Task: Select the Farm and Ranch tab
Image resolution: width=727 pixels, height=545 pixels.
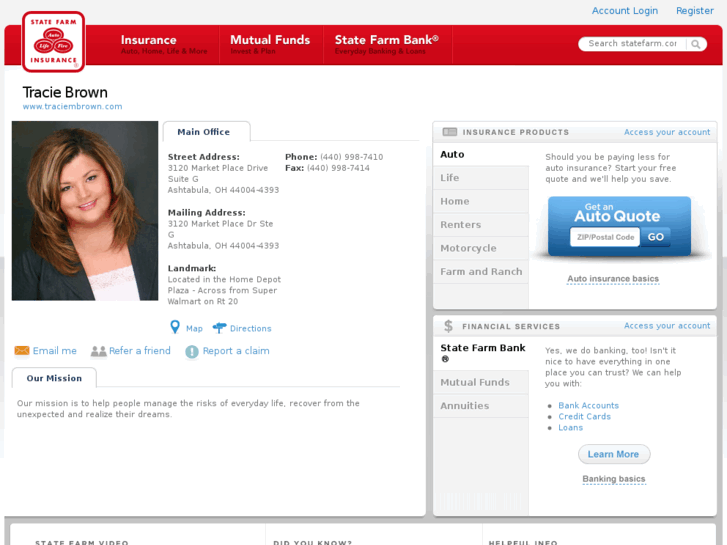Action: coord(481,271)
